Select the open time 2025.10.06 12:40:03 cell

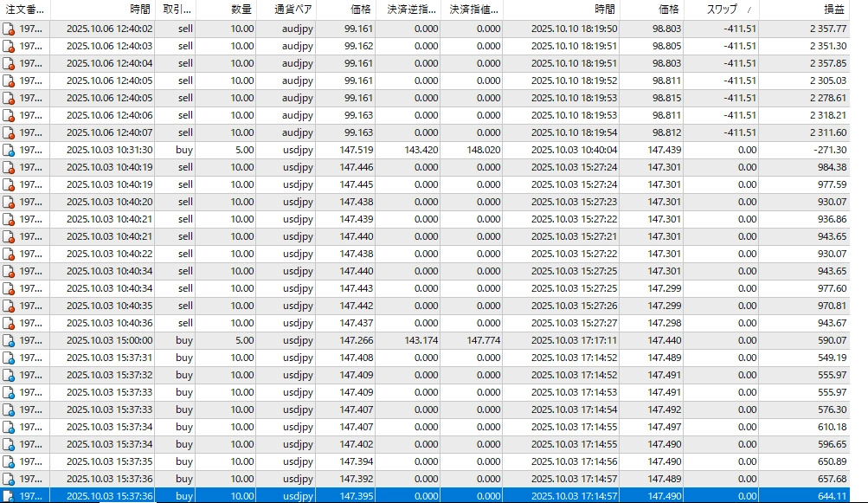109,46
